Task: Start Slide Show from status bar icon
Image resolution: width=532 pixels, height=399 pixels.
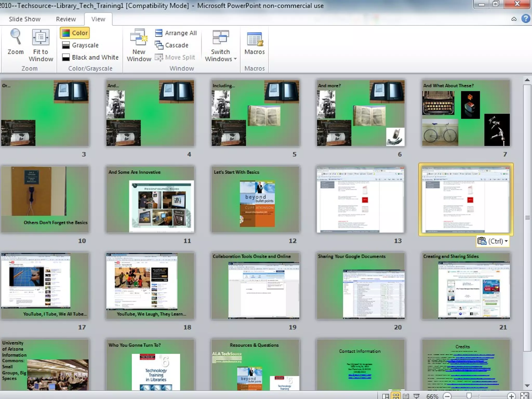Action: click(416, 396)
